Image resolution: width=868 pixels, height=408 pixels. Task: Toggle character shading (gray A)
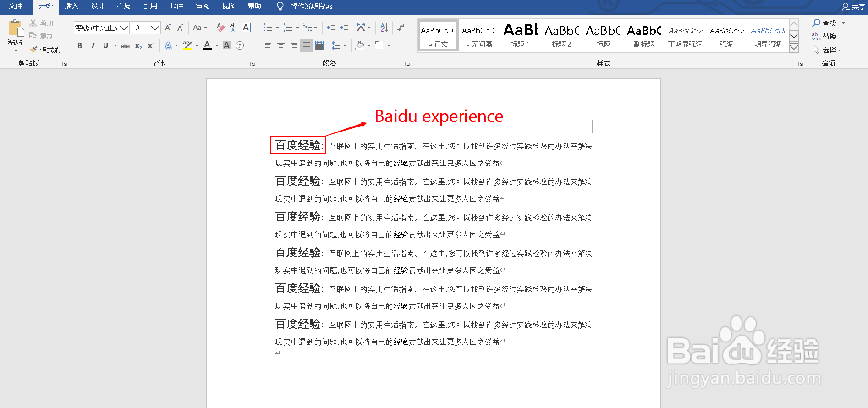[226, 45]
